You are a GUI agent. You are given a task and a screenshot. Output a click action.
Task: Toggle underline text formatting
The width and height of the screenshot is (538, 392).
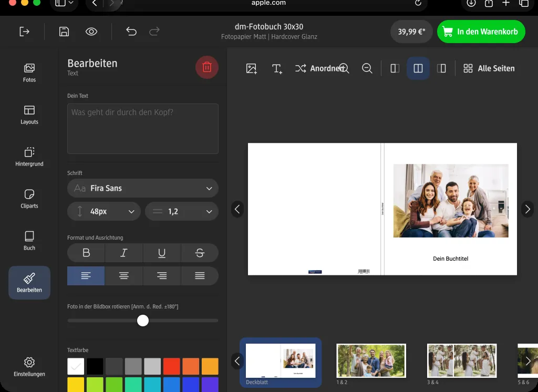coord(162,253)
